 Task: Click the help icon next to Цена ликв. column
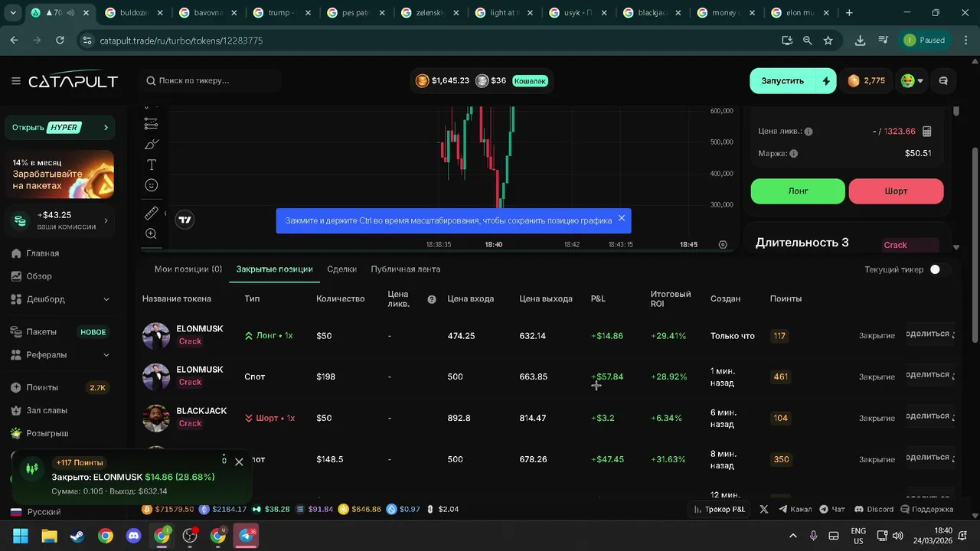432,299
